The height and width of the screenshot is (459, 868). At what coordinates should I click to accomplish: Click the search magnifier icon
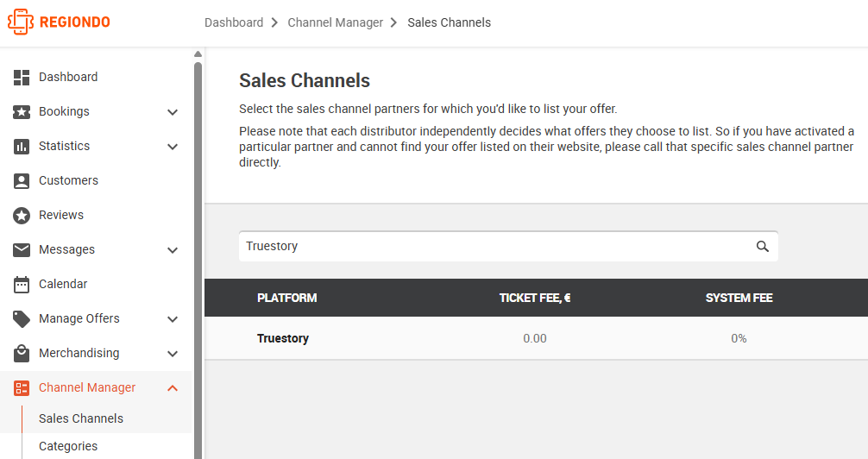[x=762, y=247]
